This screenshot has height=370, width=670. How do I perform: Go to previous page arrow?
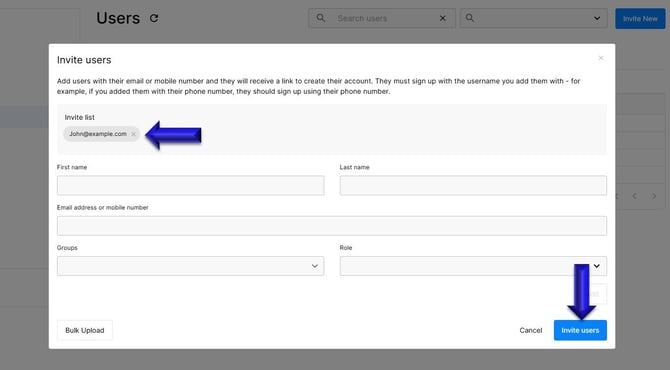click(635, 196)
